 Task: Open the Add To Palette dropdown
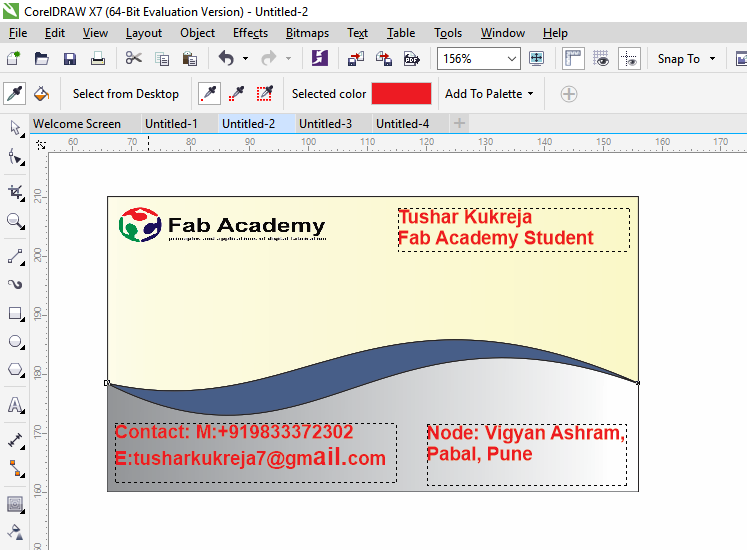click(x=489, y=94)
